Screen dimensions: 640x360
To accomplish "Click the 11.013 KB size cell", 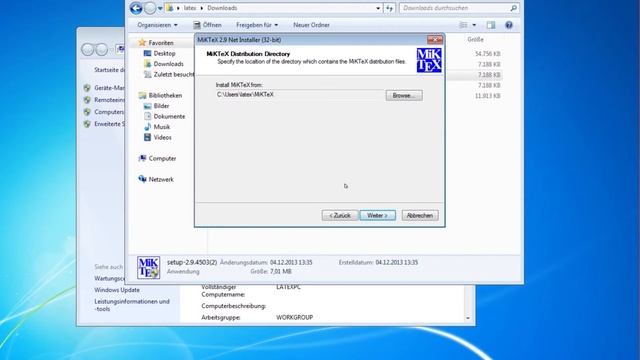I will (488, 96).
